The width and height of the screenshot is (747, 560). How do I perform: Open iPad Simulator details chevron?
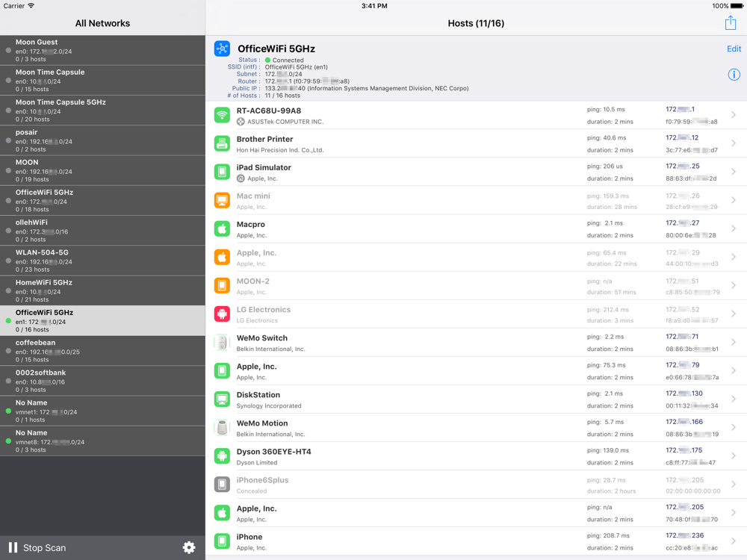click(734, 172)
